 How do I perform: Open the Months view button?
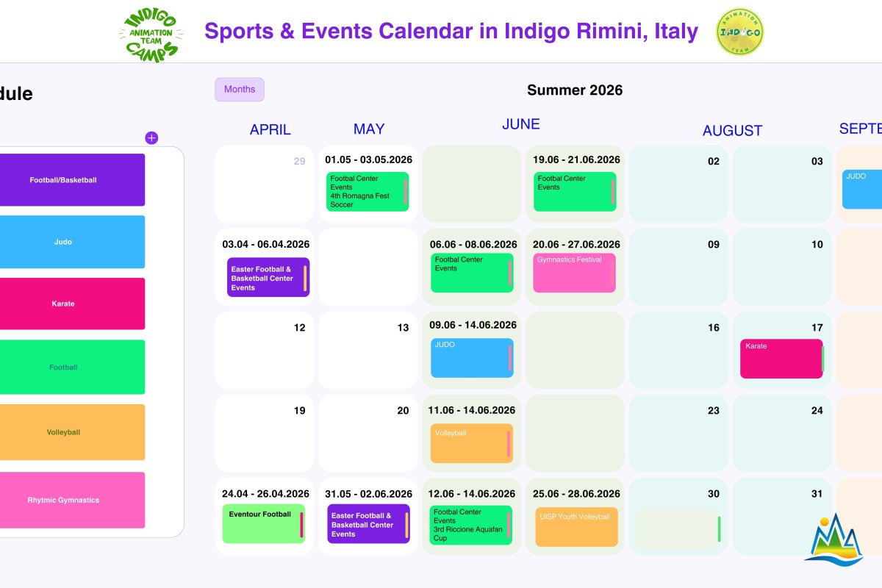240,90
